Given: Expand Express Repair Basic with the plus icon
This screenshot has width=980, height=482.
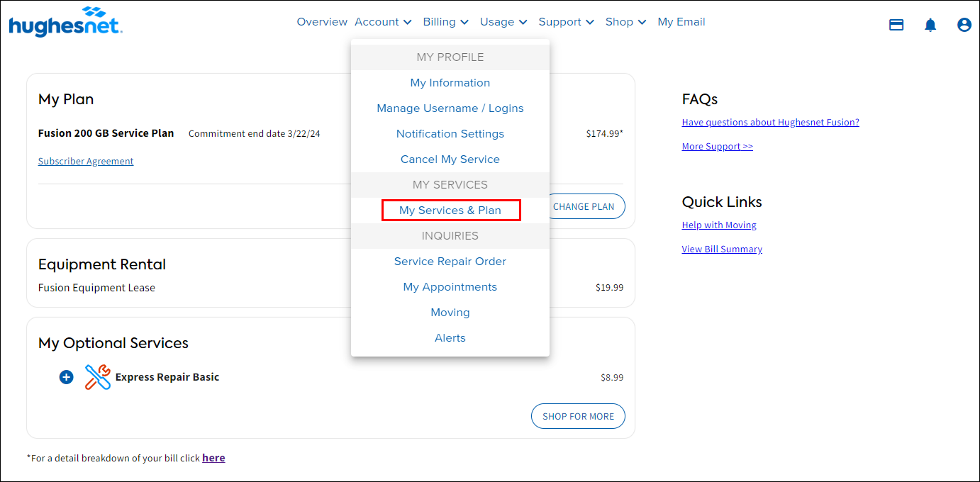Looking at the screenshot, I should pos(66,377).
